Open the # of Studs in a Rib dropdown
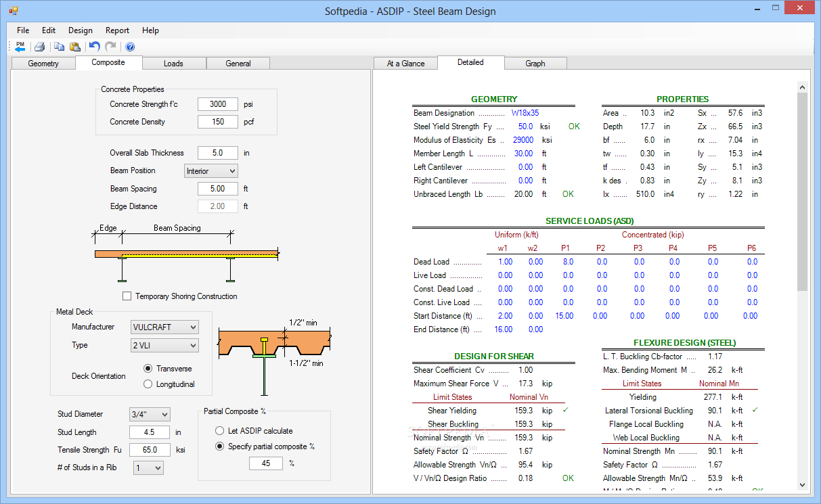821x504 pixels. 148,467
